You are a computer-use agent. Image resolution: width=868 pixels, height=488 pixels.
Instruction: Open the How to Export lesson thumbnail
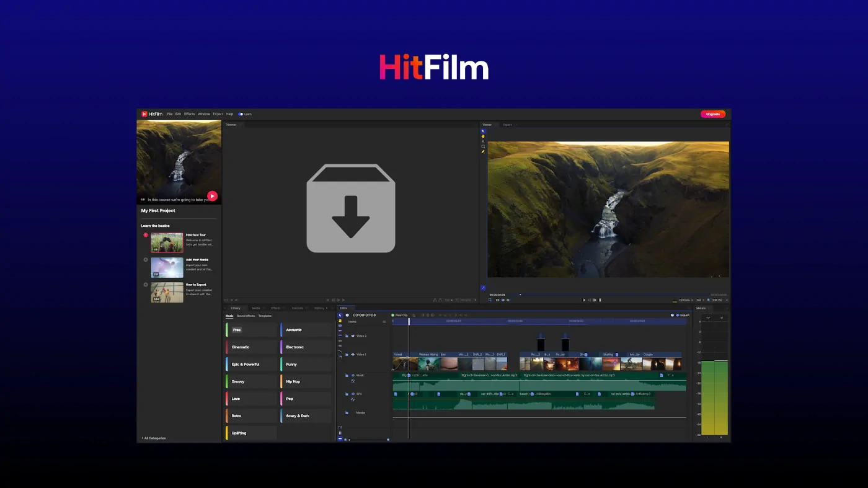(x=167, y=292)
